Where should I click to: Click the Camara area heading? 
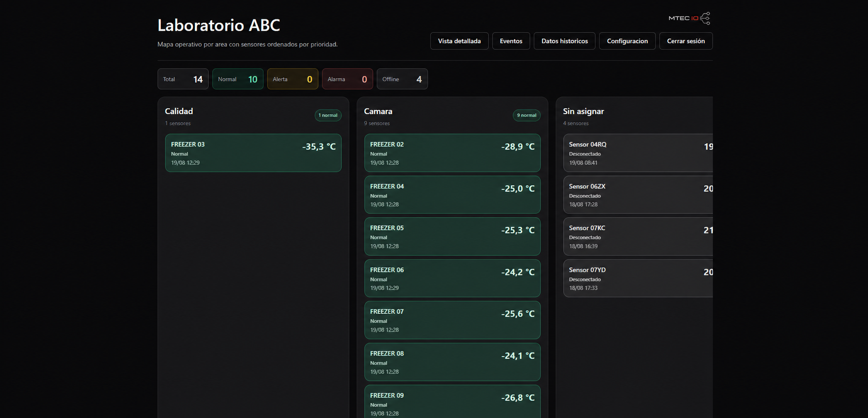tap(378, 111)
